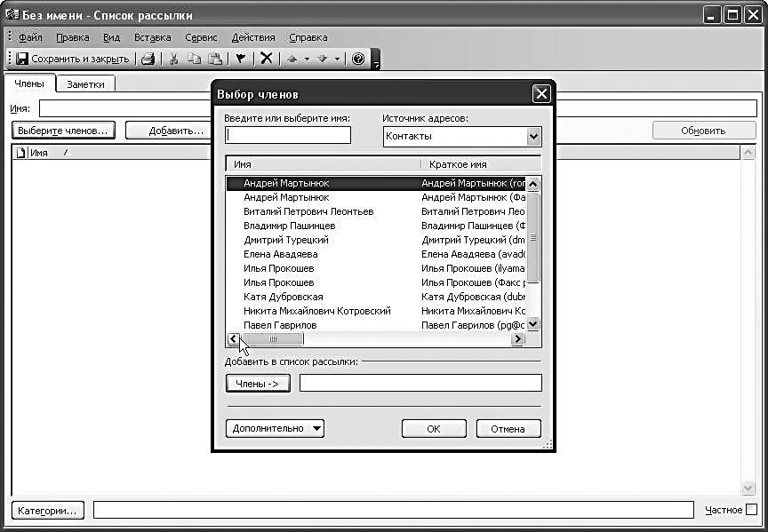Open the Сервис menu

coord(202,37)
